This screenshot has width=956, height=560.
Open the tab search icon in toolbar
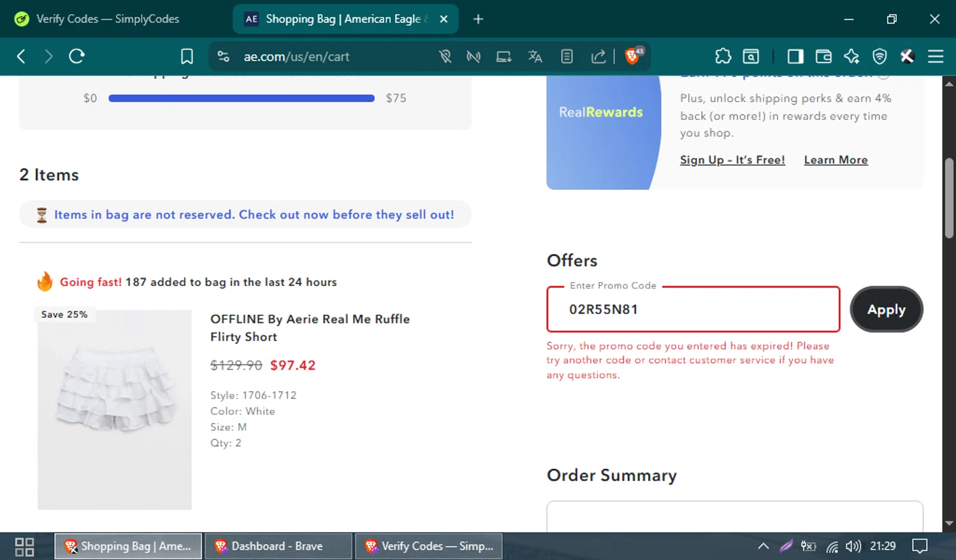point(751,57)
